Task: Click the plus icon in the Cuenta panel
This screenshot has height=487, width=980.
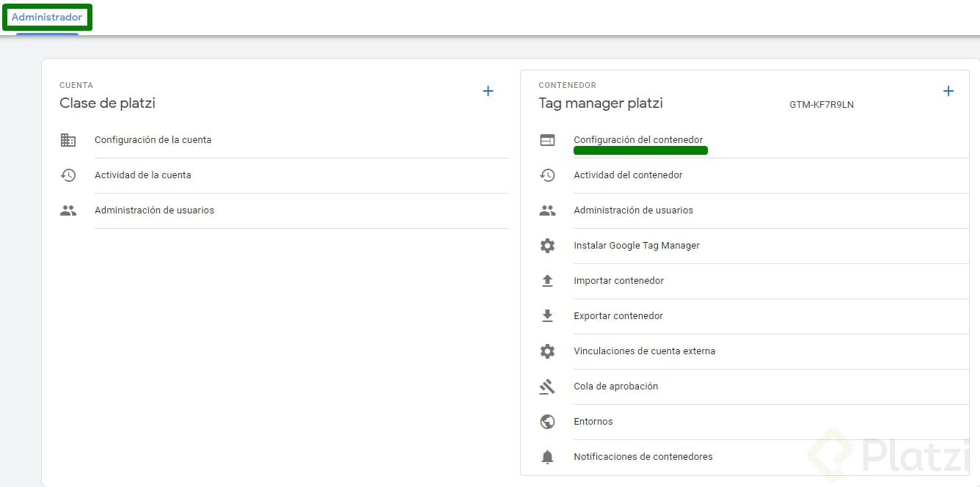Action: 488,92
